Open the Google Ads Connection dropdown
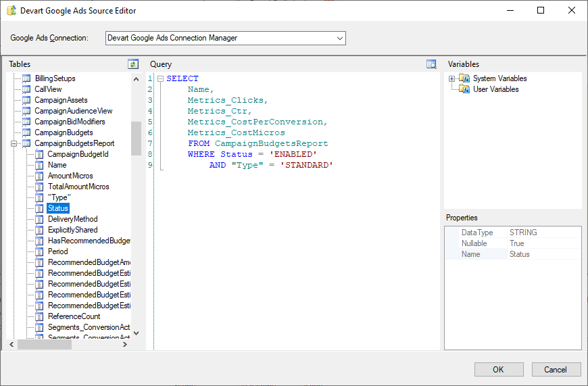The width and height of the screenshot is (588, 386). pyautogui.click(x=340, y=38)
